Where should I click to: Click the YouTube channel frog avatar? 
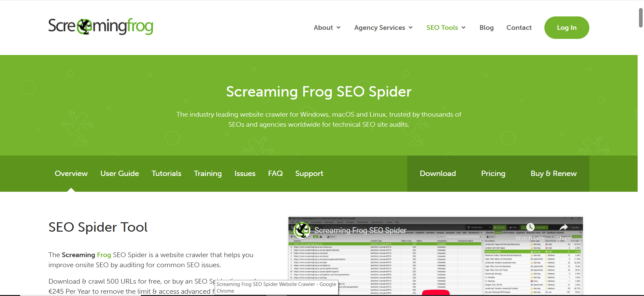point(302,230)
